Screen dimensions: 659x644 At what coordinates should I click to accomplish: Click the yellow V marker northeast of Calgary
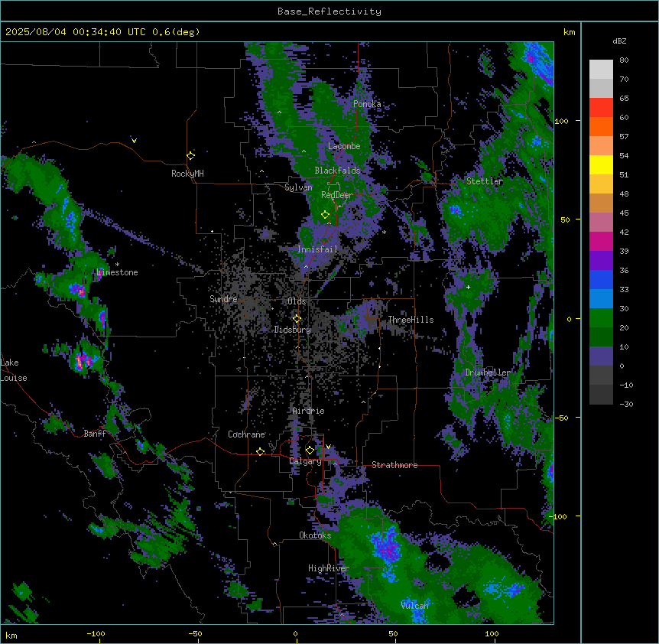[328, 447]
